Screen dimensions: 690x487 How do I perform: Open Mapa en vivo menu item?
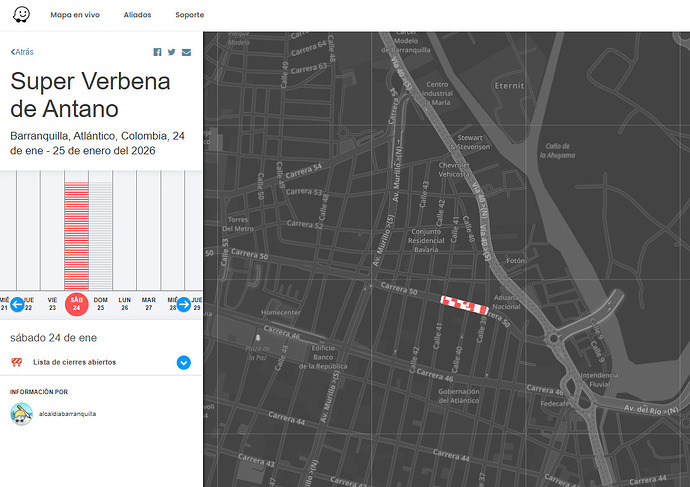(x=74, y=15)
